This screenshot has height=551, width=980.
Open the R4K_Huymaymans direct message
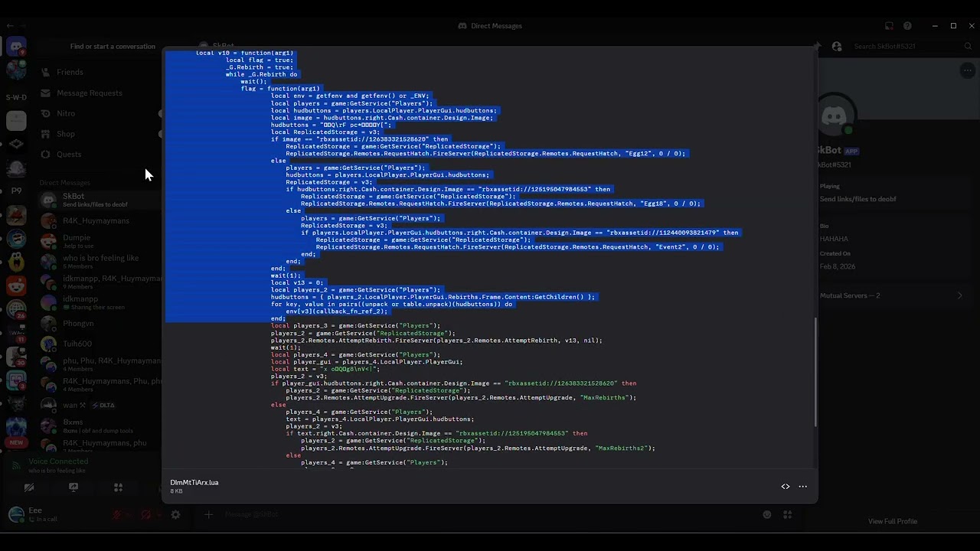click(x=100, y=221)
